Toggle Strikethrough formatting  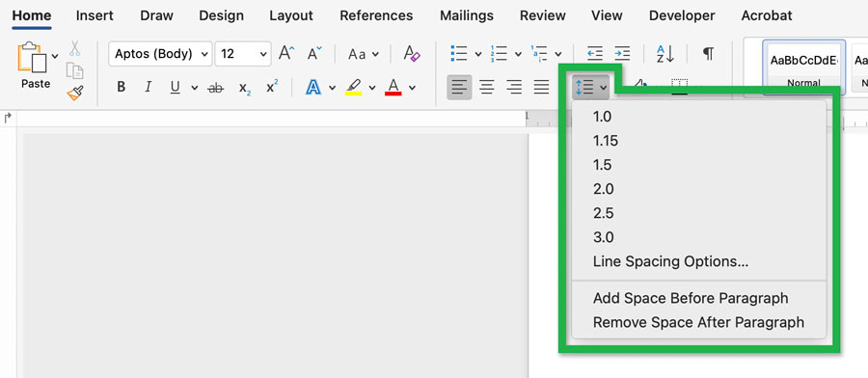pos(215,88)
